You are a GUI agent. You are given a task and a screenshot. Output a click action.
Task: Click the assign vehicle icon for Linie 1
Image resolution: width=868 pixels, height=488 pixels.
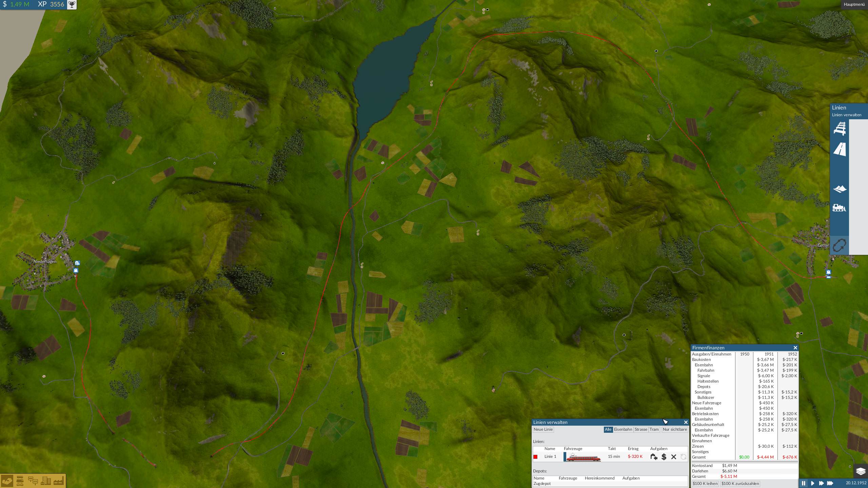tap(654, 457)
